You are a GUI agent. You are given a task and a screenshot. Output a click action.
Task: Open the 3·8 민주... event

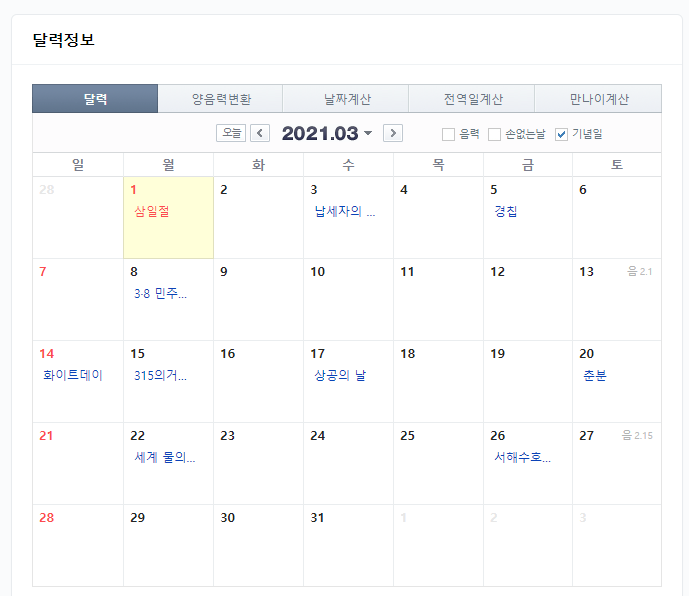160,293
